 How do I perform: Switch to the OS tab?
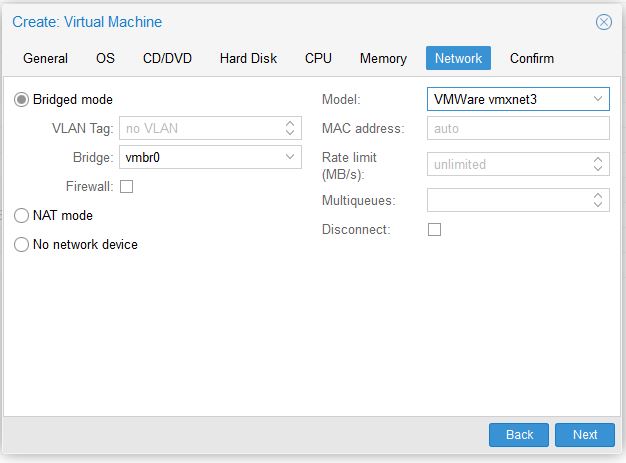click(105, 58)
